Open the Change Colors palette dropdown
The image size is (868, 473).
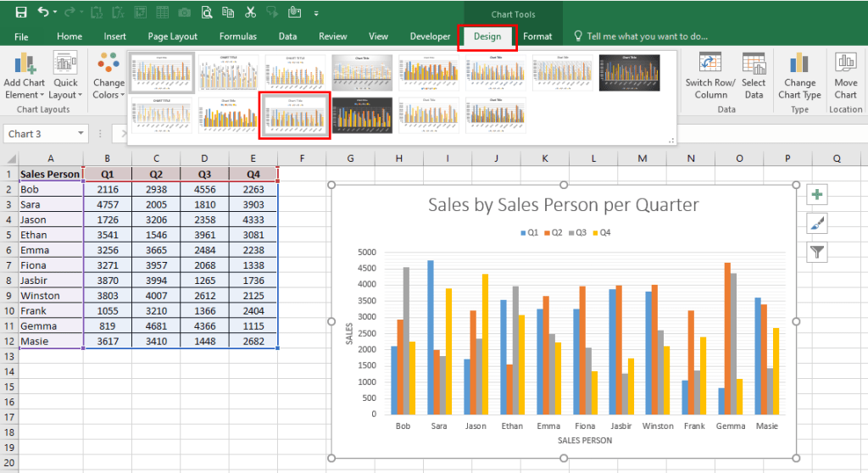(108, 76)
